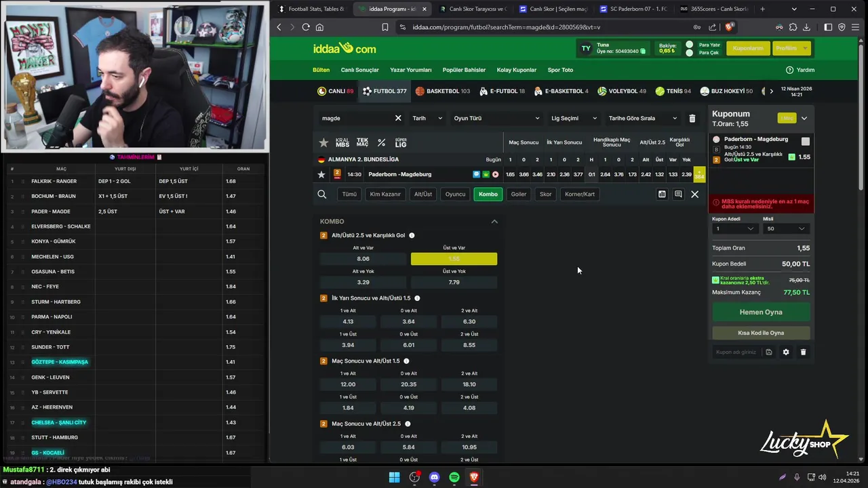
Task: Star the Paderborn-Magdeburg match as favorite
Action: 321,174
